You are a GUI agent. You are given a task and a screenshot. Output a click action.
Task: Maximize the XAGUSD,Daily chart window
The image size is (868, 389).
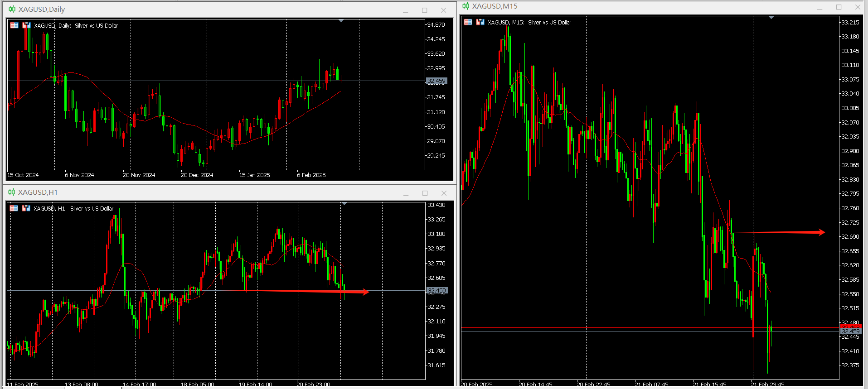tap(425, 10)
